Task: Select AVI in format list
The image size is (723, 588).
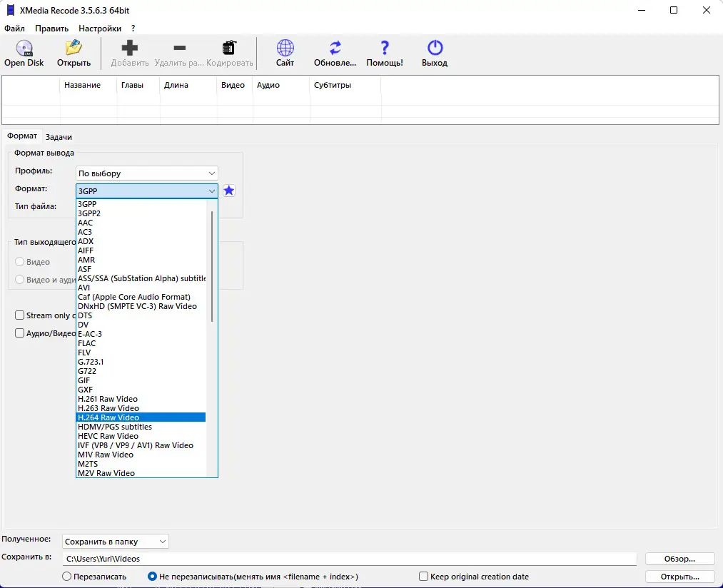Action: (141, 288)
